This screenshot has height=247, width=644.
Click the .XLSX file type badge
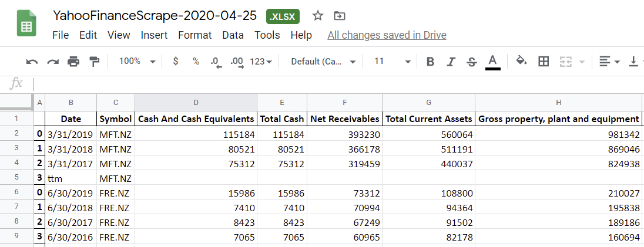(x=283, y=16)
